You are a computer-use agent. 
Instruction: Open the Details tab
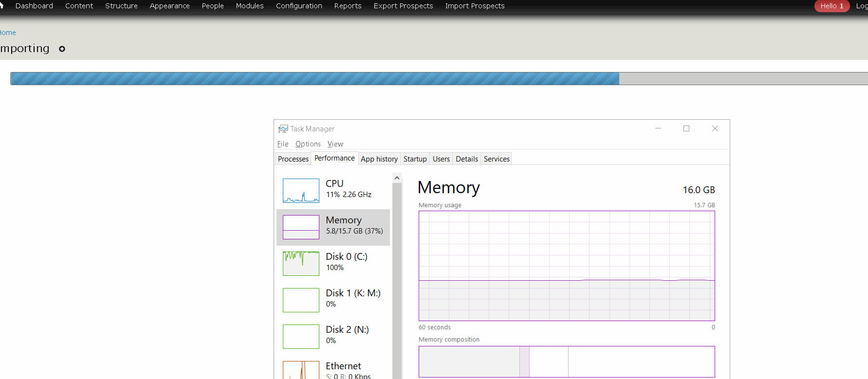pos(467,159)
